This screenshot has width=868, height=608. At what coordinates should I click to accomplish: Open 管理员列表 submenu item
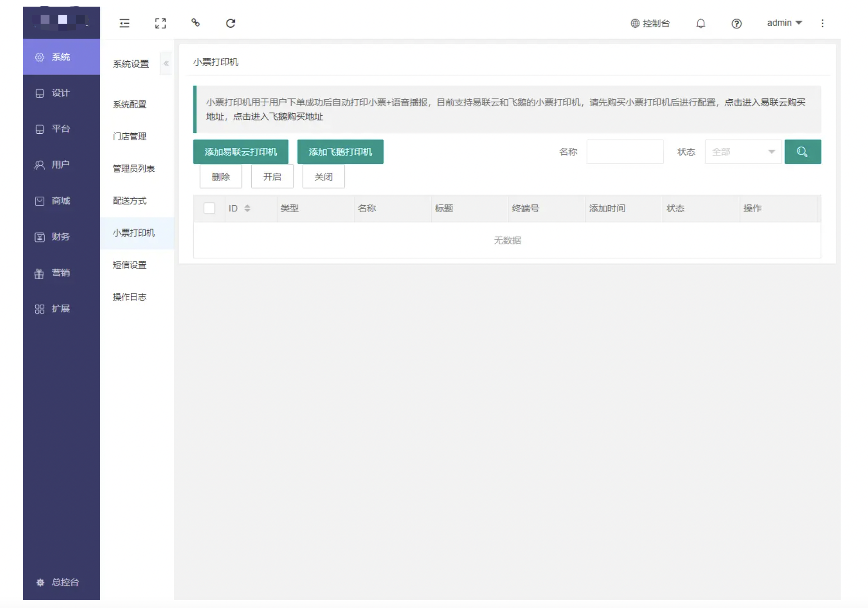click(x=137, y=169)
